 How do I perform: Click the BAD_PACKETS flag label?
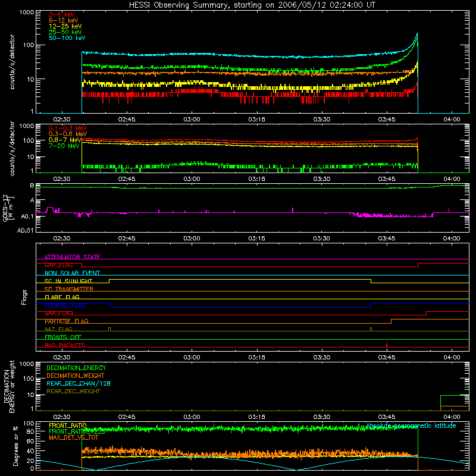coord(65,345)
